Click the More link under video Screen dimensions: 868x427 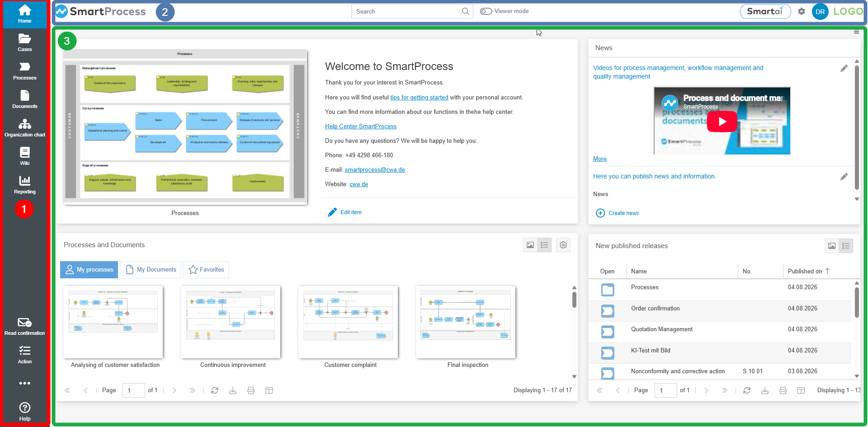[x=600, y=159]
